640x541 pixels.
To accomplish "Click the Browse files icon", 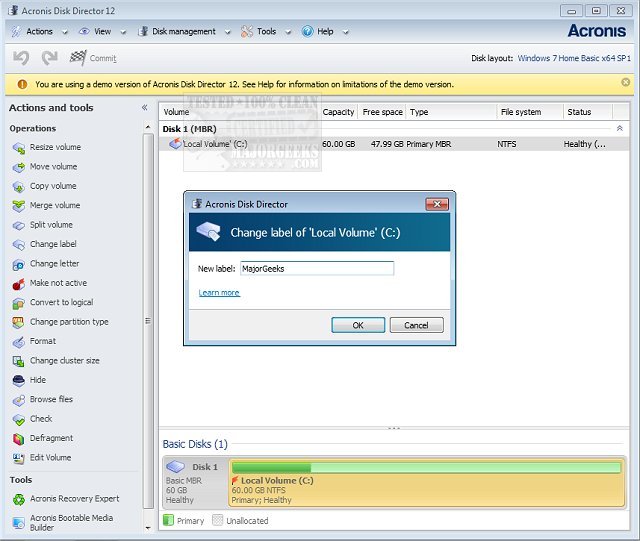I will 19,400.
